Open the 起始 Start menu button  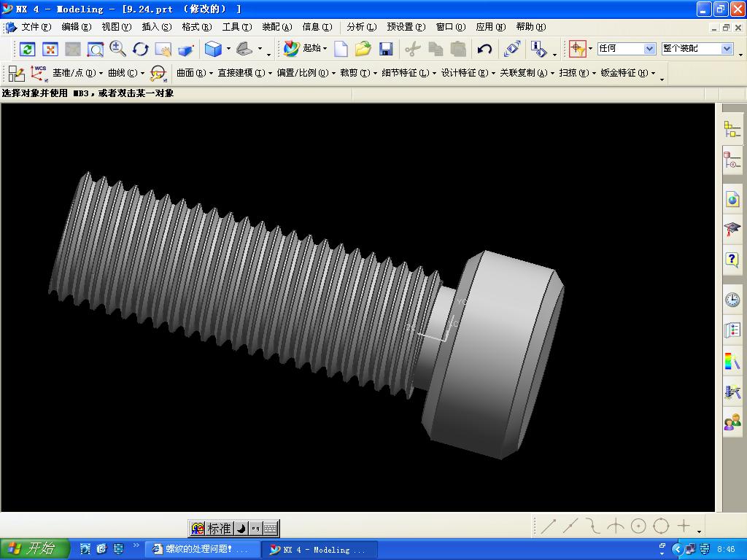point(306,48)
